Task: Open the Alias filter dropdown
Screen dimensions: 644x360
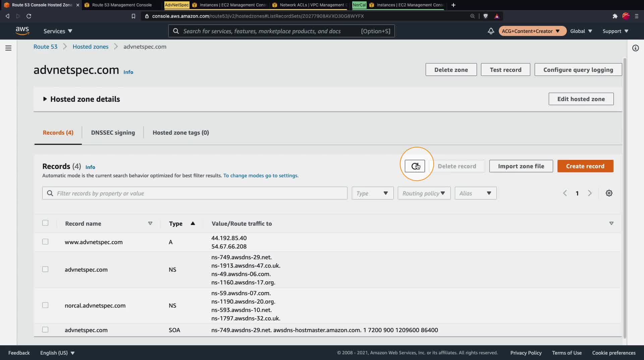Action: pyautogui.click(x=476, y=193)
